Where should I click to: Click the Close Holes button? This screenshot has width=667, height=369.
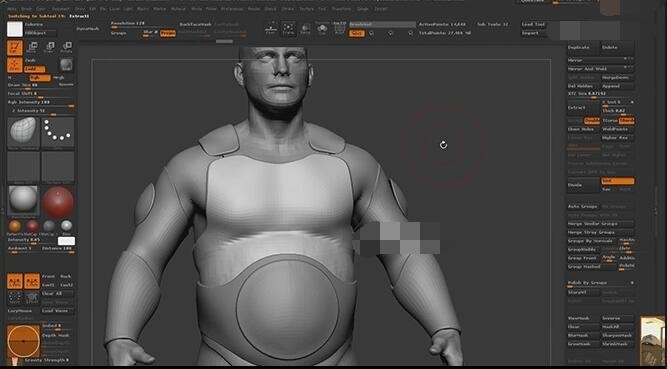click(x=583, y=129)
